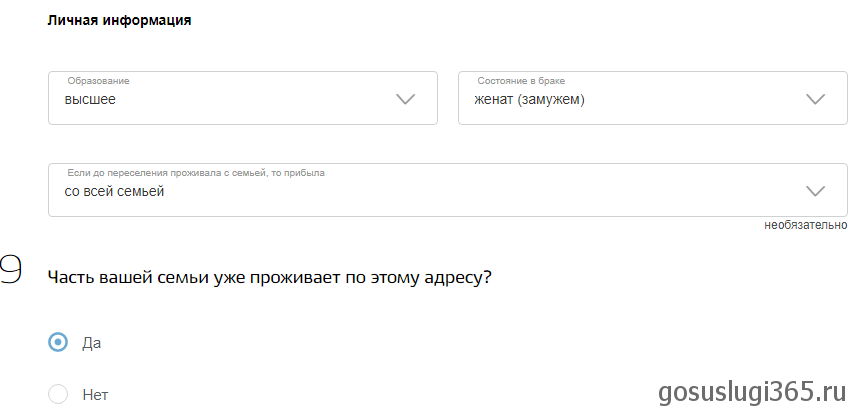The height and width of the screenshot is (418, 856).
Task: Click the chevron in Состояние в браке field
Action: click(815, 99)
